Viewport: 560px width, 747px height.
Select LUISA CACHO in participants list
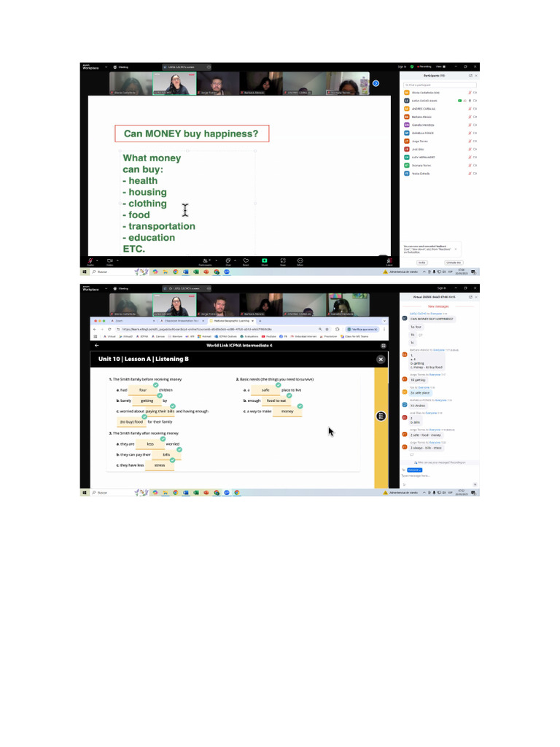(440, 101)
